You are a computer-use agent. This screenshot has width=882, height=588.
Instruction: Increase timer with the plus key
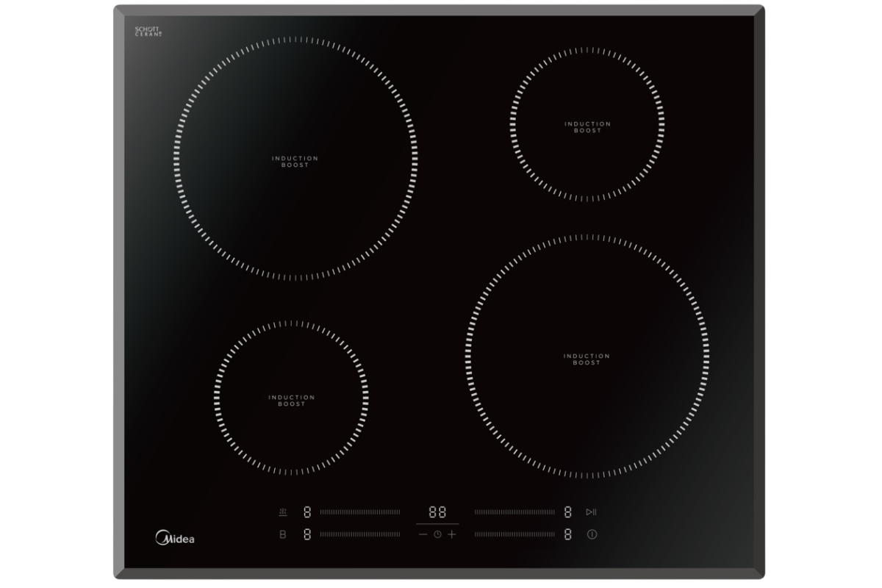(452, 534)
